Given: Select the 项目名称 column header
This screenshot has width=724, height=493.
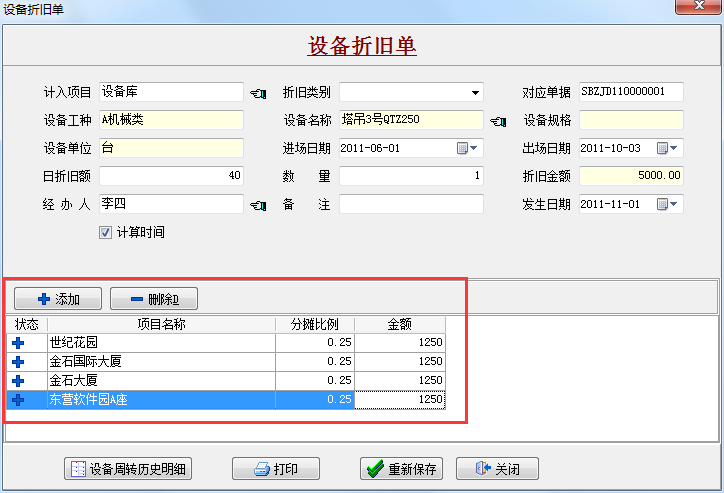Looking at the screenshot, I should 160,324.
